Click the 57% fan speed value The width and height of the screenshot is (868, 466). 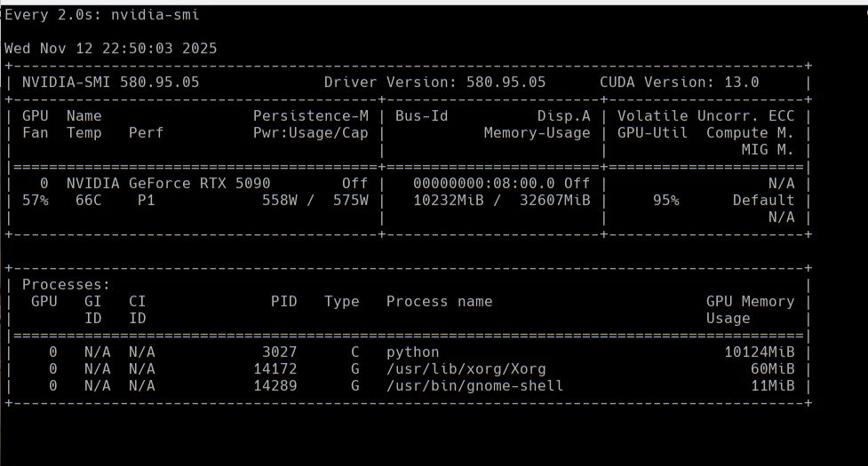pyautogui.click(x=36, y=201)
